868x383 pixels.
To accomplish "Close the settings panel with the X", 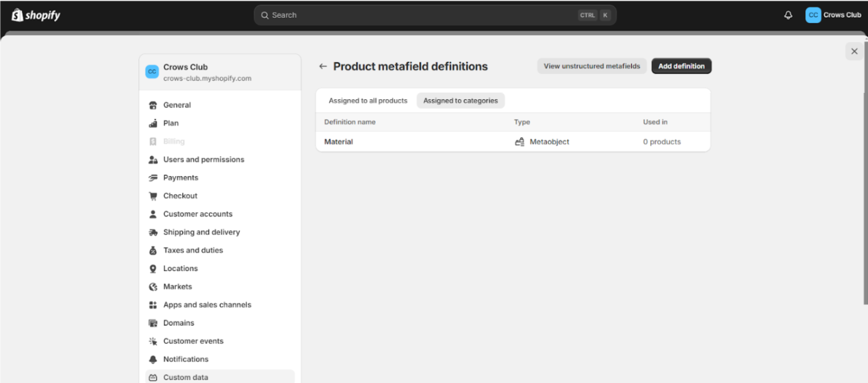I will pyautogui.click(x=854, y=51).
